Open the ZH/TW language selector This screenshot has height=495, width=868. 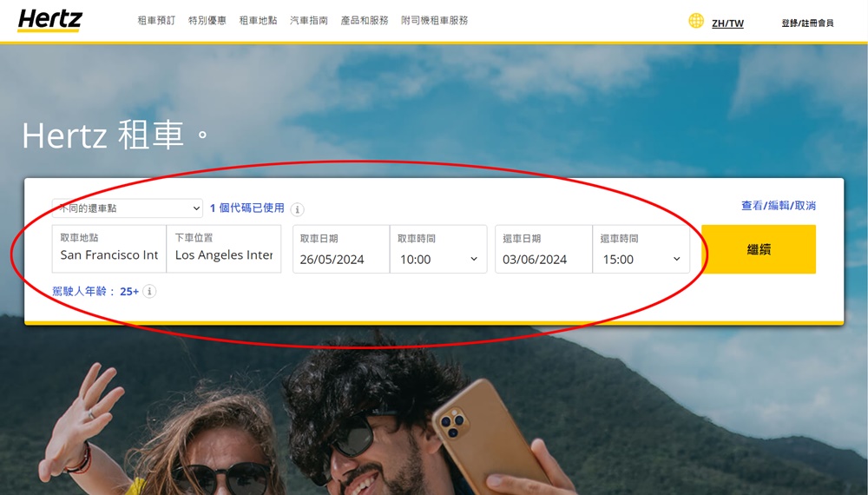[727, 23]
